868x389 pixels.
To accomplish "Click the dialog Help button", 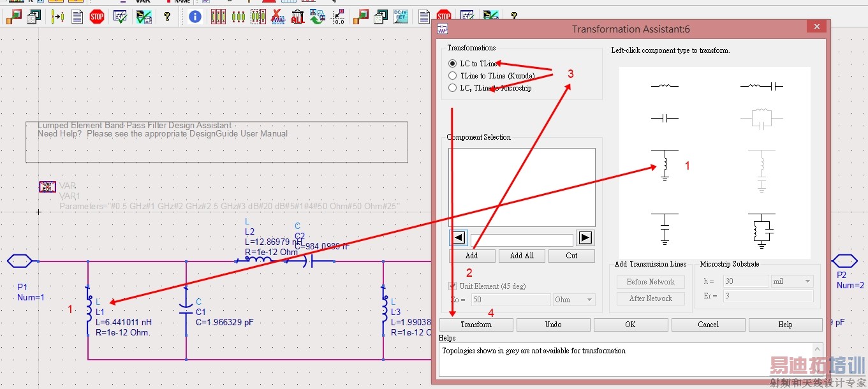I will click(x=785, y=325).
